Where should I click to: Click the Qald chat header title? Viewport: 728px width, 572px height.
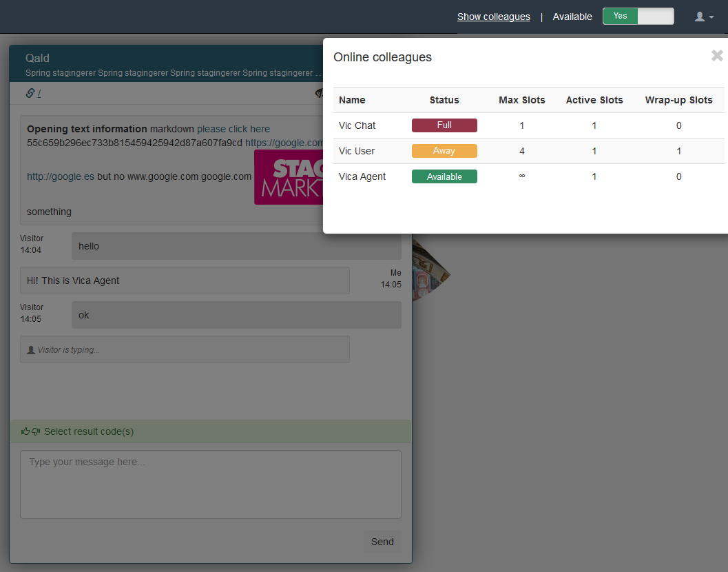(x=37, y=58)
